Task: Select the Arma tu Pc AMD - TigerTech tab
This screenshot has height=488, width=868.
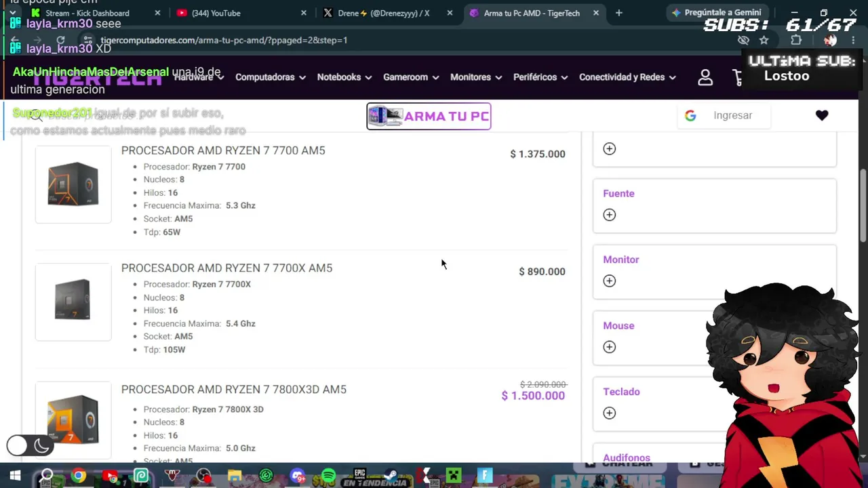Action: coord(532,13)
